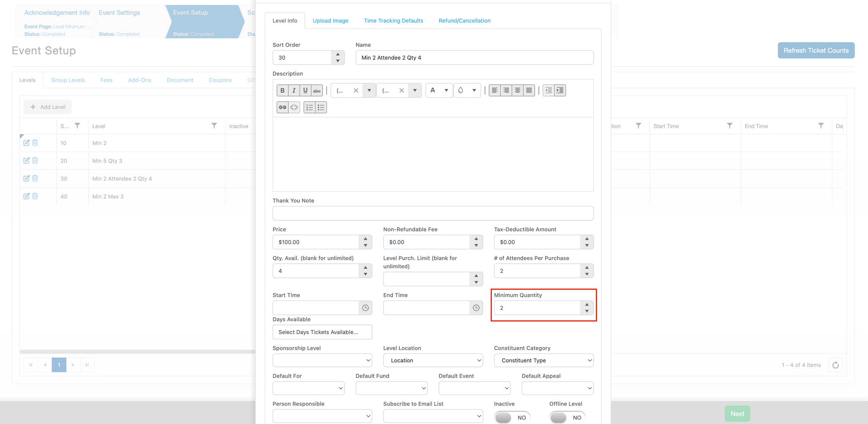Filter the End Time column

coord(821,126)
